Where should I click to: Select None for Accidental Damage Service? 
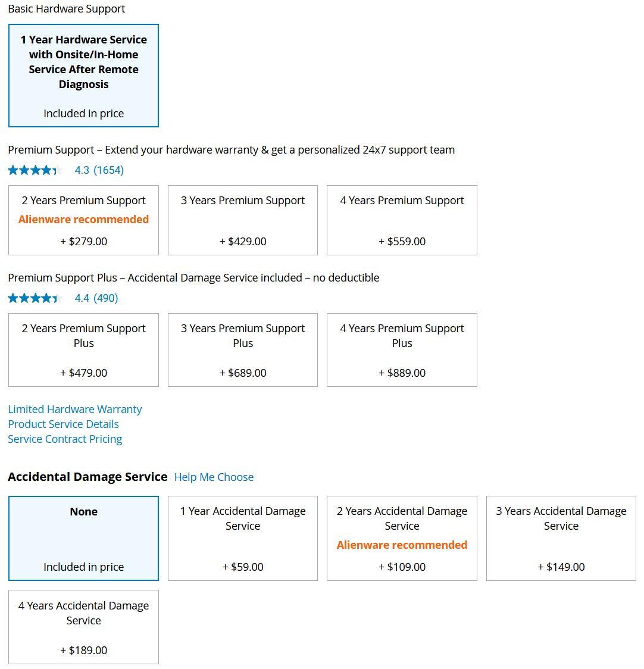[x=83, y=538]
